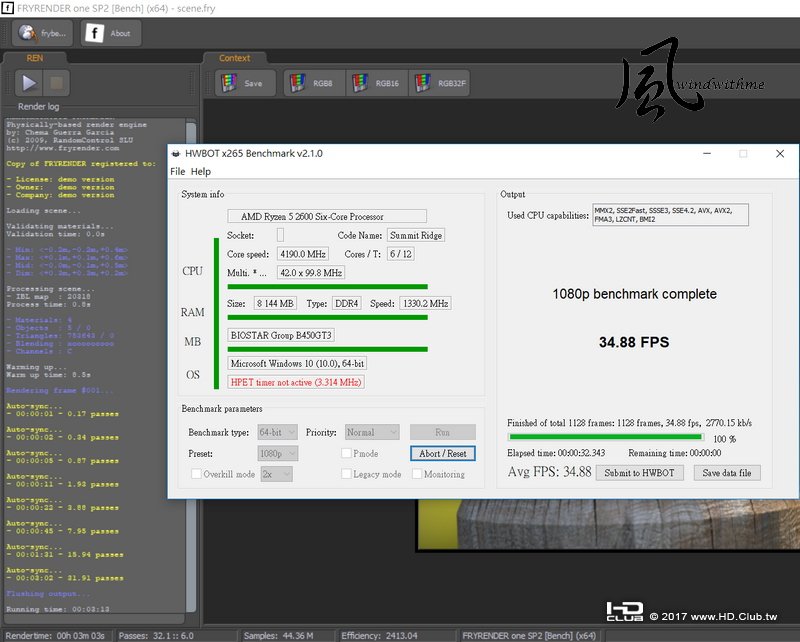This screenshot has height=642, width=800.
Task: Click the 42.0 x 99.8 MHz multiplier field
Action: click(x=311, y=273)
